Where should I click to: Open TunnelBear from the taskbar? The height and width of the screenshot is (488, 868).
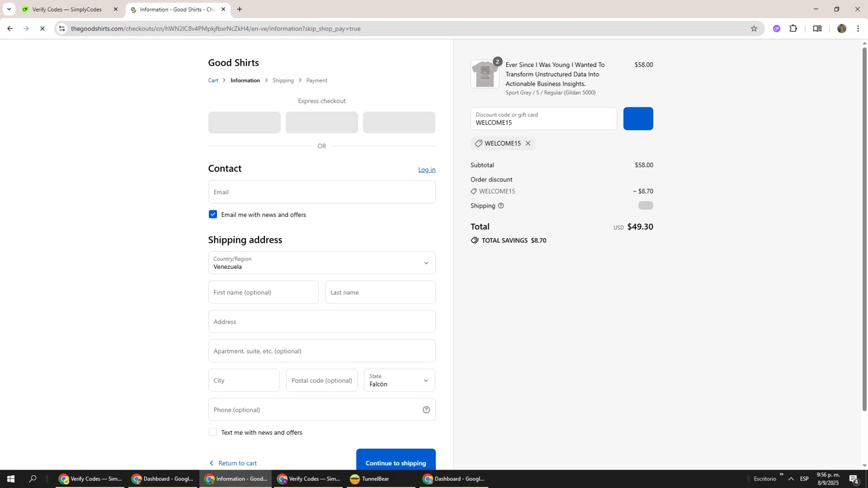(381, 479)
